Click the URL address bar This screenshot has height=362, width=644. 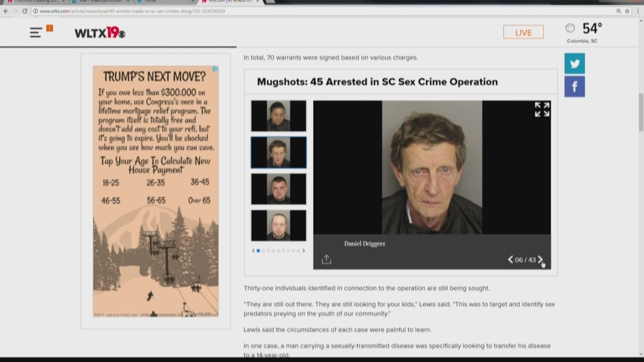point(322,11)
